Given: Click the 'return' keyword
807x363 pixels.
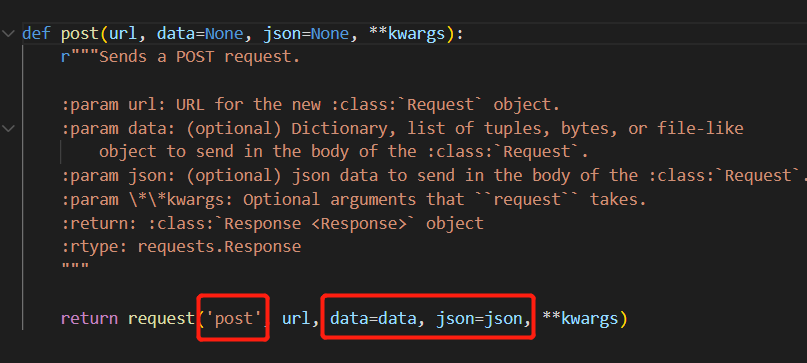Looking at the screenshot, I should coord(90,319).
